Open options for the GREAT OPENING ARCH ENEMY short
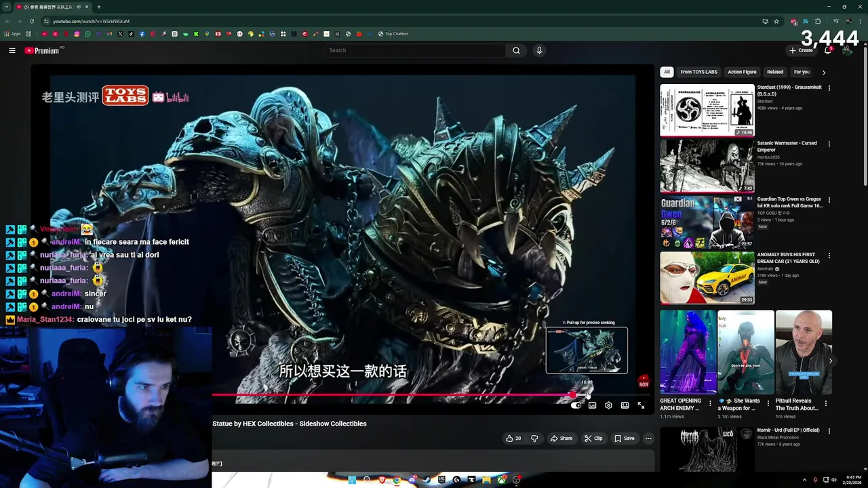The height and width of the screenshot is (488, 868). pos(710,404)
